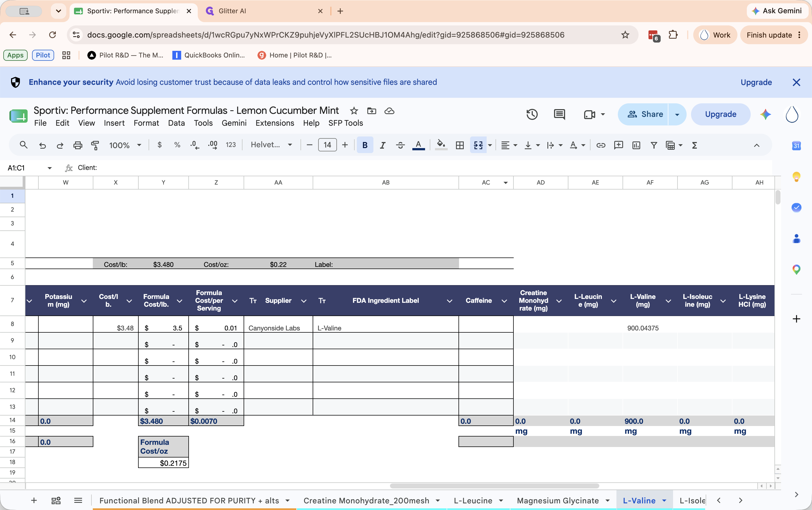The width and height of the screenshot is (812, 510).
Task: Toggle merge cells button
Action: (x=478, y=145)
